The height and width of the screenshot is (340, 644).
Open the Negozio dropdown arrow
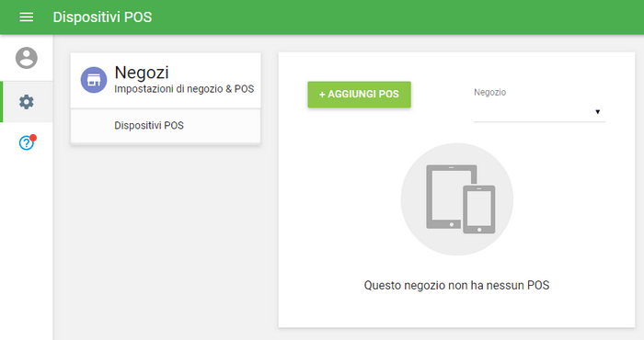coord(598,111)
